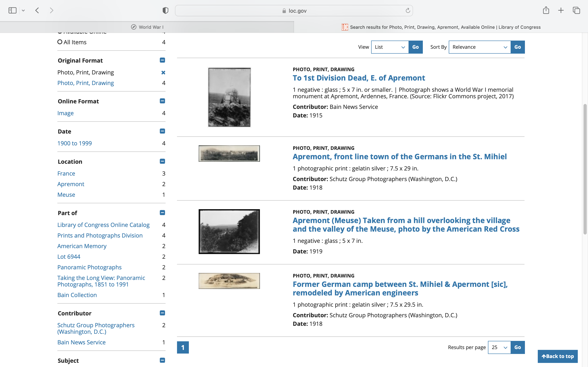The height and width of the screenshot is (367, 588).
Task: Go back with the browser back arrow
Action: pos(37,10)
